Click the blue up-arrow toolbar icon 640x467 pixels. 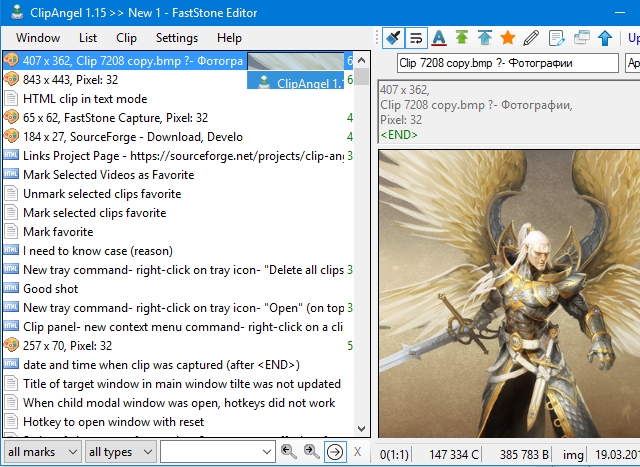pos(605,38)
